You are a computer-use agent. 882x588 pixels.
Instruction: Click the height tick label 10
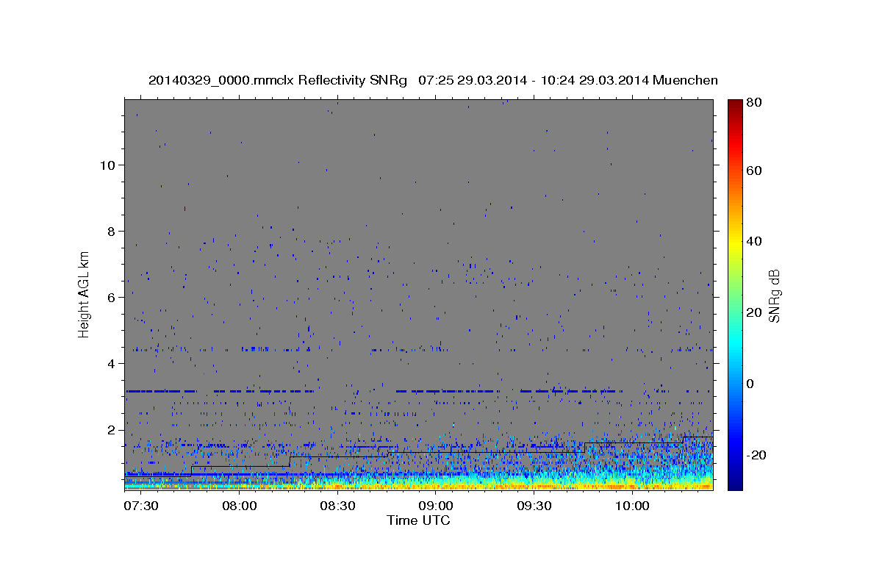107,165
